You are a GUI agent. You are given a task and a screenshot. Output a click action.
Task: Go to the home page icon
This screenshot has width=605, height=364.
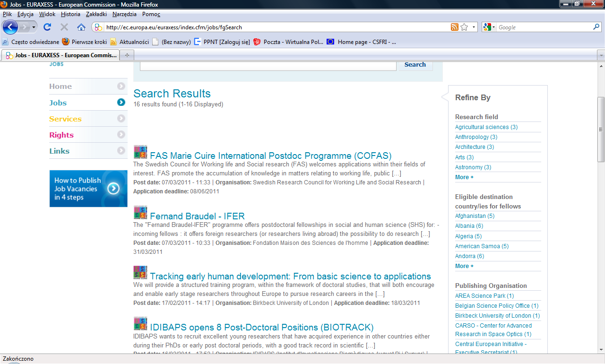tap(81, 27)
